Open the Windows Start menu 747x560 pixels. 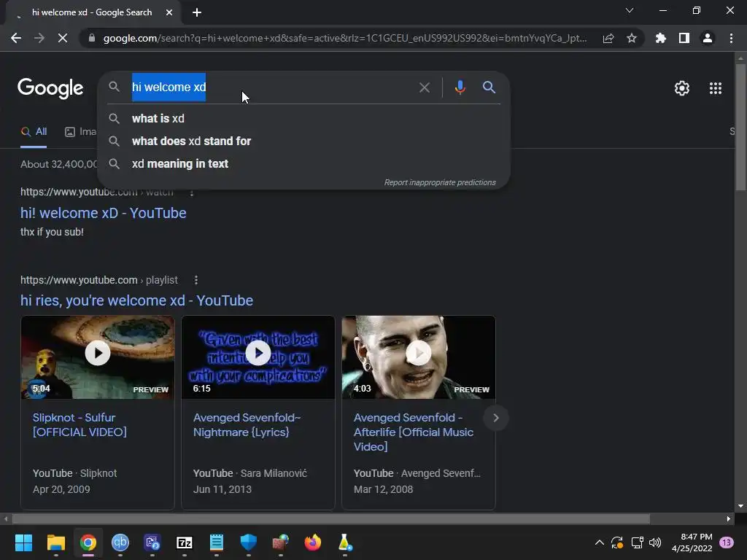point(23,542)
